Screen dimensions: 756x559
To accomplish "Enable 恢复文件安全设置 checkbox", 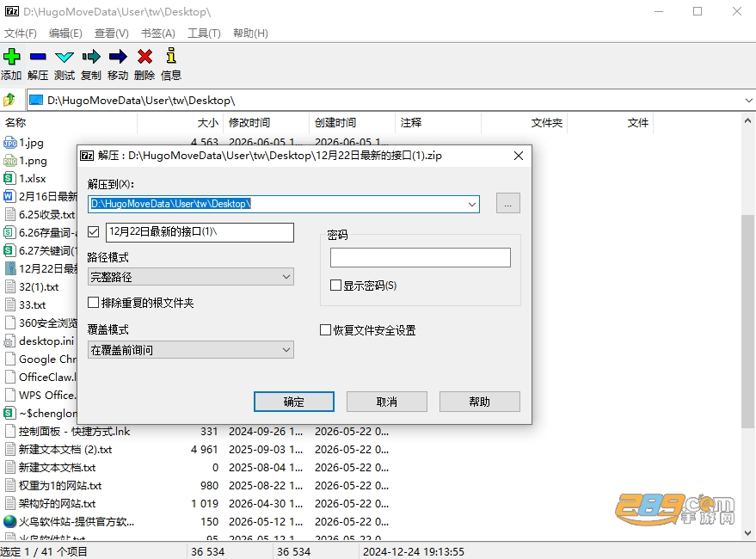I will (325, 330).
